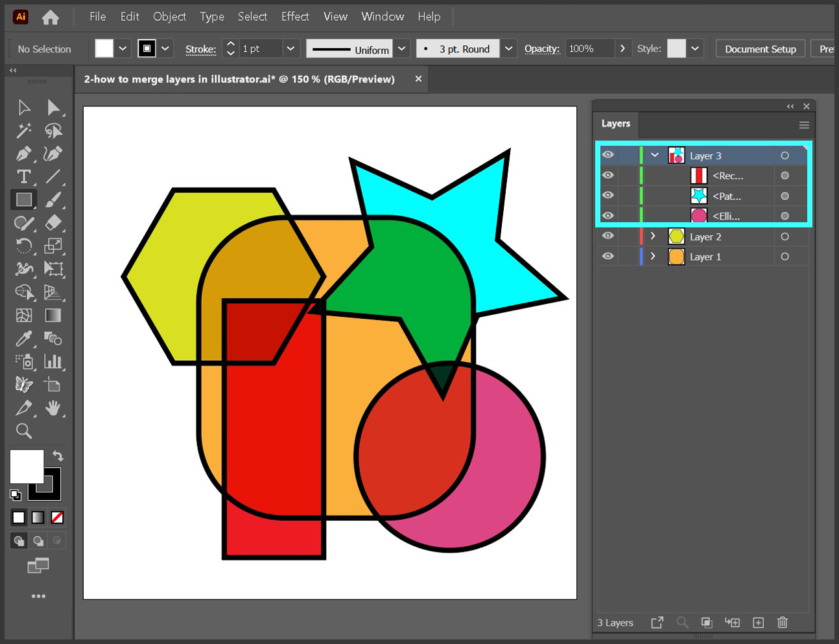Image resolution: width=839 pixels, height=644 pixels.
Task: Choose the Line Segment tool
Action: pos(53,177)
